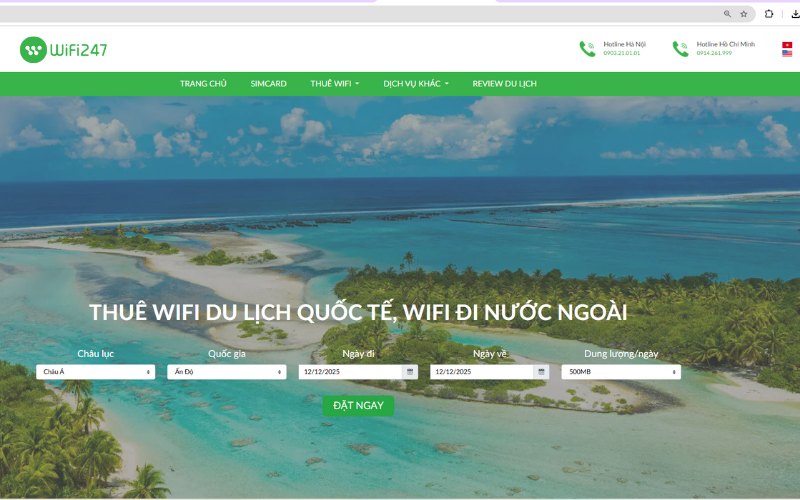Click the 'Châu lục' label
Screen dimensions: 800x500
(95, 354)
